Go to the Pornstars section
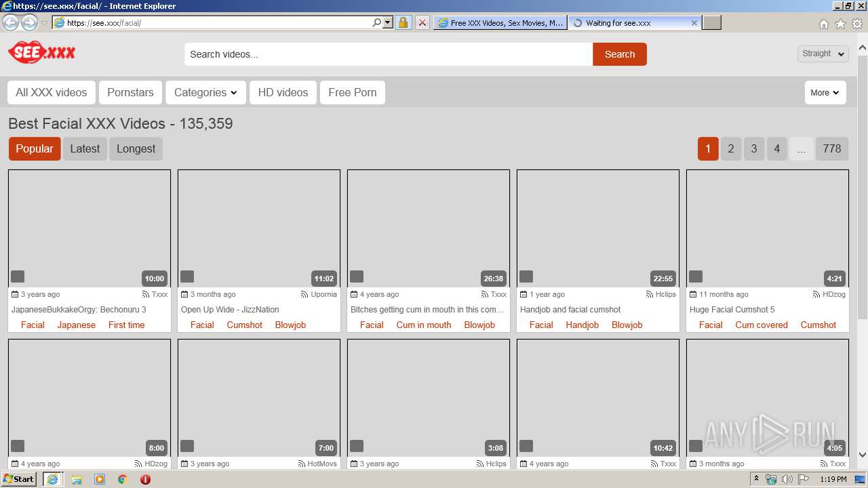868x488 pixels. pyautogui.click(x=130, y=92)
